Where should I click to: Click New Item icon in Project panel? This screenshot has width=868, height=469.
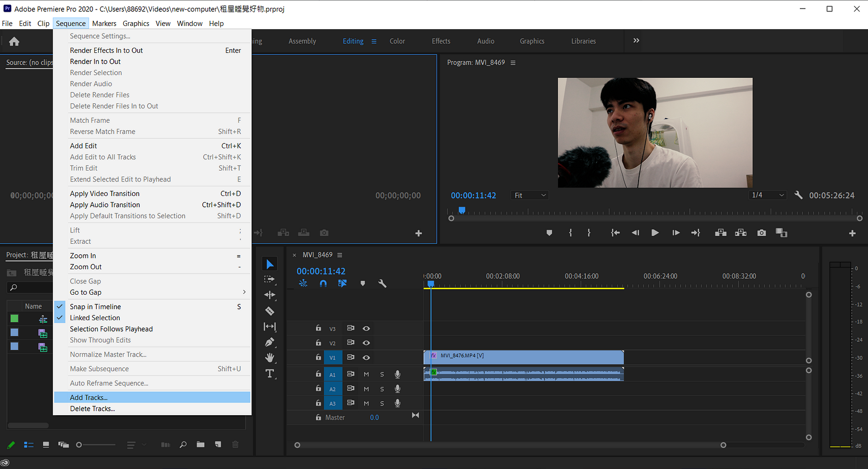(218, 444)
